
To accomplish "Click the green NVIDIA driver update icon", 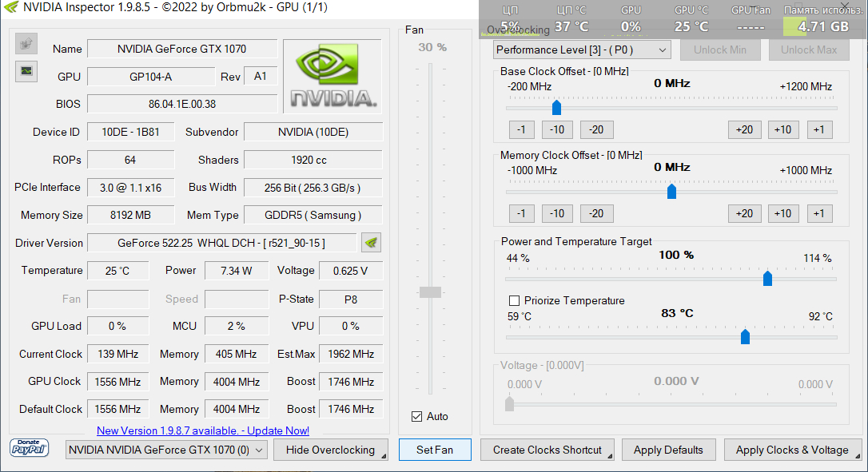I will (371, 242).
